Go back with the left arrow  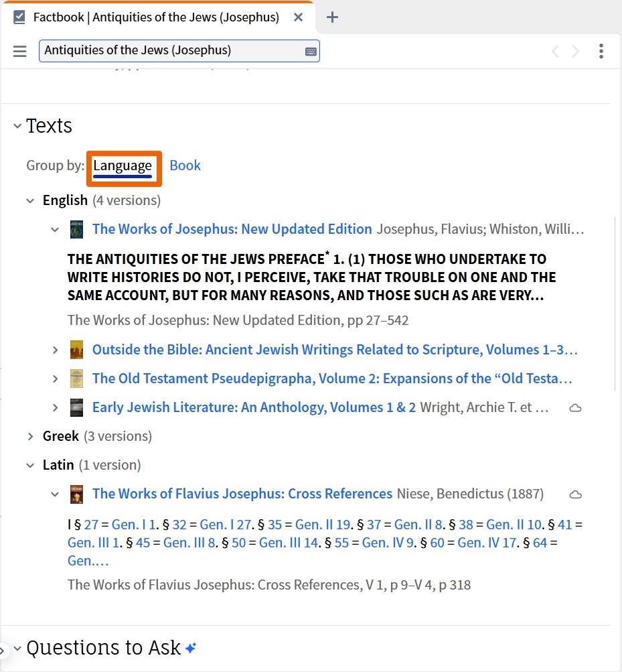pos(555,52)
